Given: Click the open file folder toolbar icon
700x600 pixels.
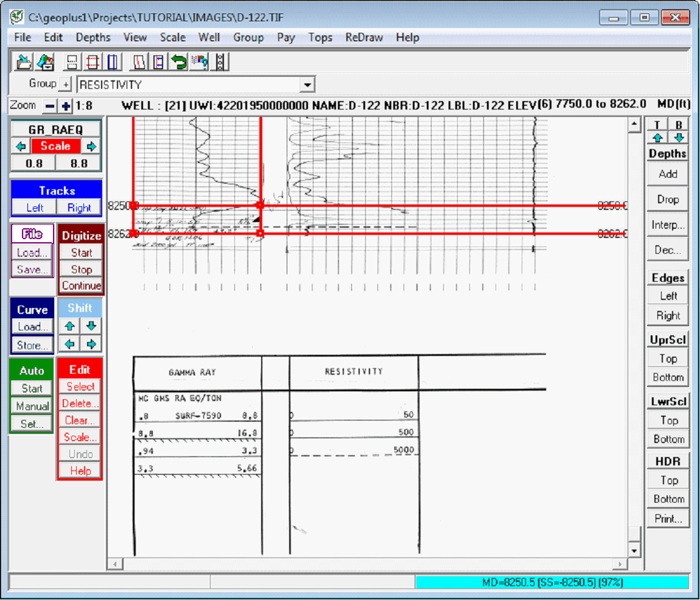Looking at the screenshot, I should [24, 62].
